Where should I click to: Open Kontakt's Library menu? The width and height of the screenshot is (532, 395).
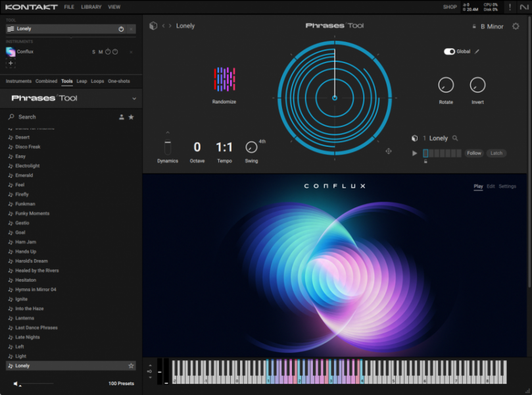point(90,7)
